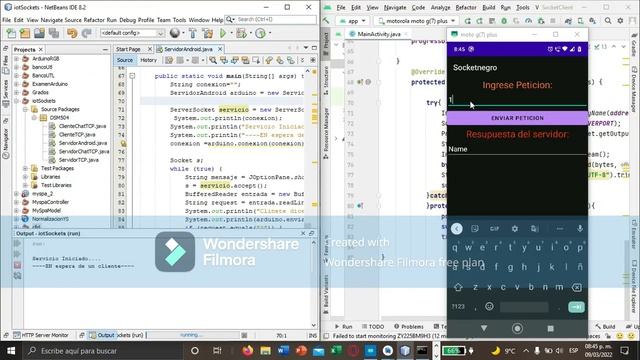
Task: Click the peticion text input field
Action: (517, 100)
